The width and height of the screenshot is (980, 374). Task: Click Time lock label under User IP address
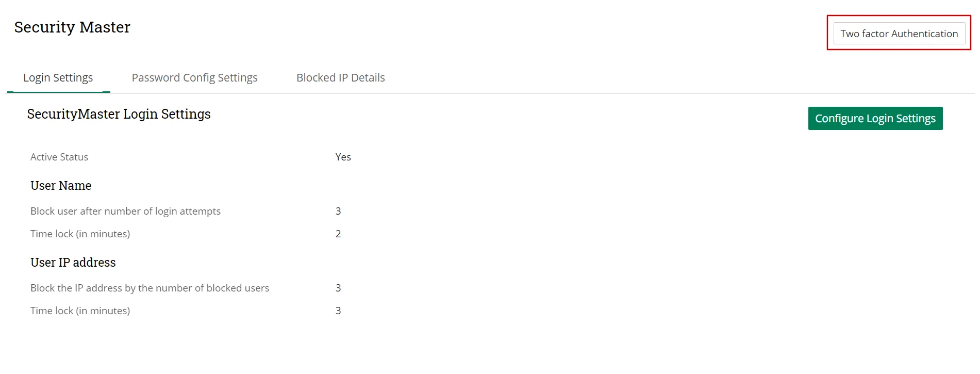point(80,310)
